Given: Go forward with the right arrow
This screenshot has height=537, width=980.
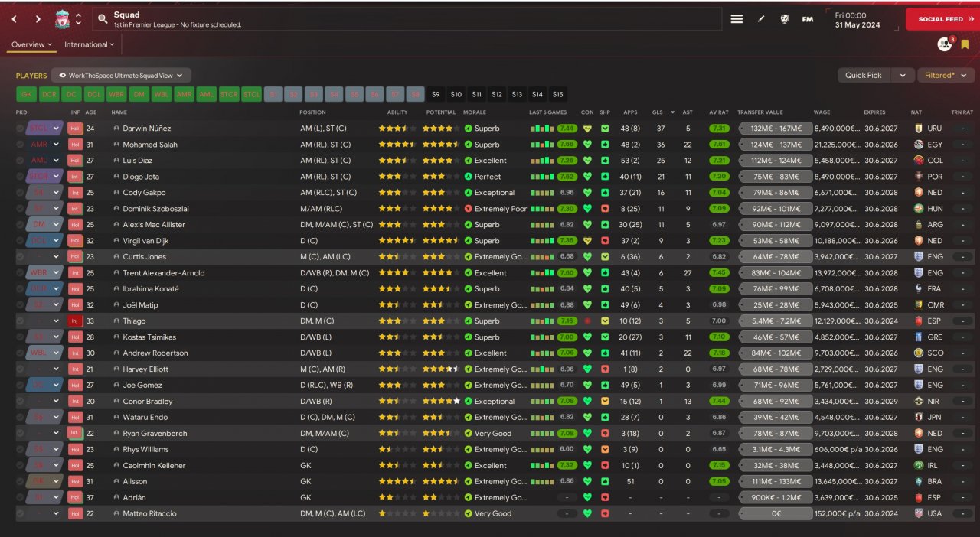Looking at the screenshot, I should (x=38, y=19).
